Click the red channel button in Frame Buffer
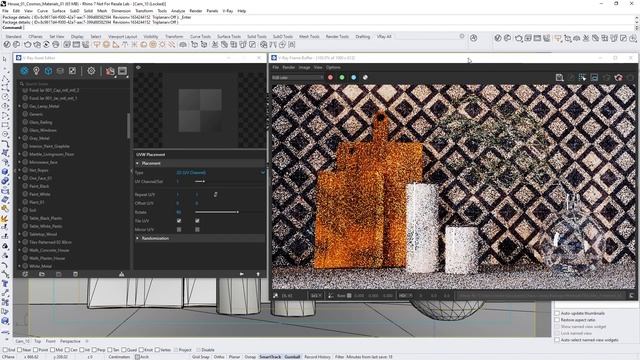640x360 pixels. [x=330, y=77]
